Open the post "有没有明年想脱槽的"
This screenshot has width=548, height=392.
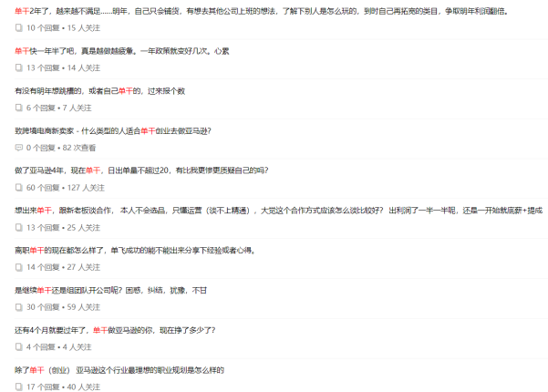click(x=100, y=91)
